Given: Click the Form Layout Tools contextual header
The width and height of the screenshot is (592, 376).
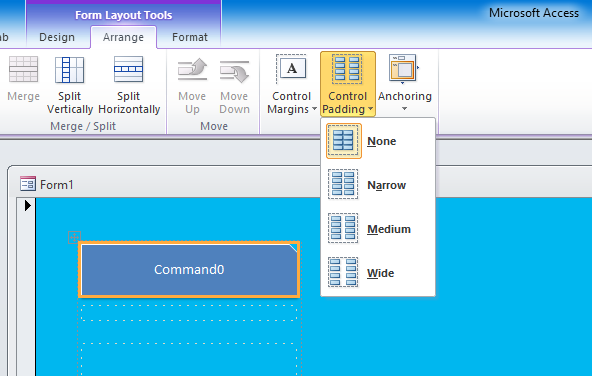Looking at the screenshot, I should [123, 15].
